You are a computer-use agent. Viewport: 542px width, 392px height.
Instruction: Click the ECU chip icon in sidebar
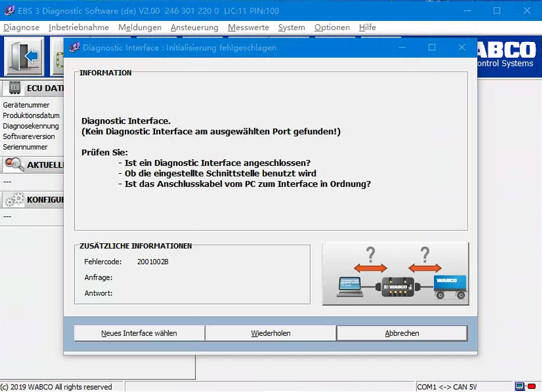click(15, 88)
